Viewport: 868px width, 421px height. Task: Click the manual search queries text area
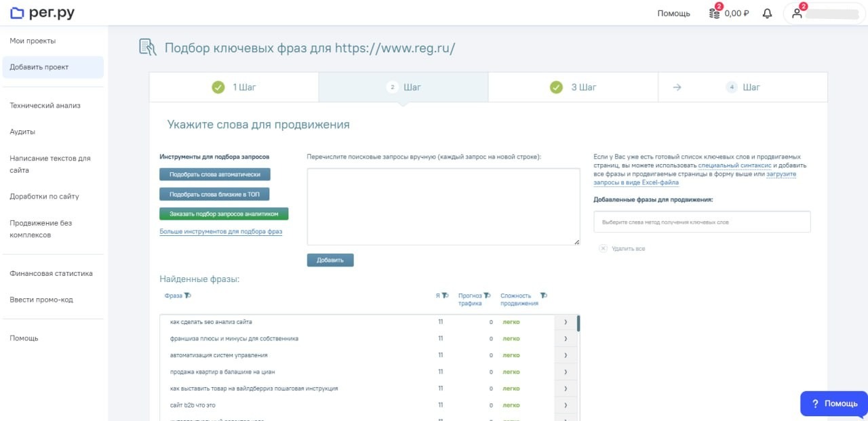point(443,206)
